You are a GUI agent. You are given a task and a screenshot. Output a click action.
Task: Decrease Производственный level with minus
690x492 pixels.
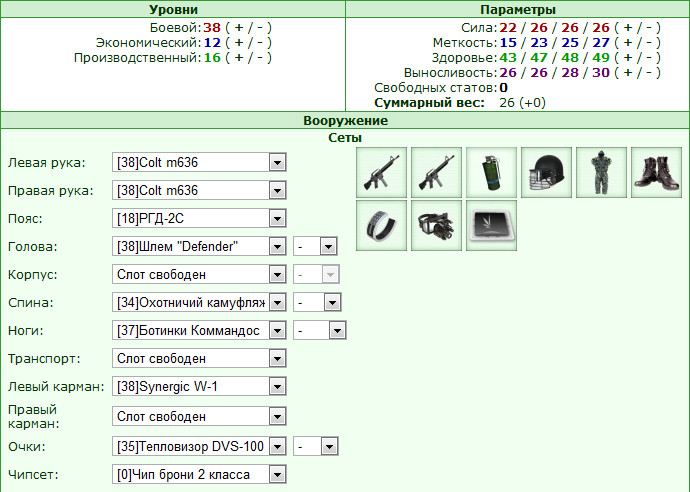pyautogui.click(x=260, y=58)
